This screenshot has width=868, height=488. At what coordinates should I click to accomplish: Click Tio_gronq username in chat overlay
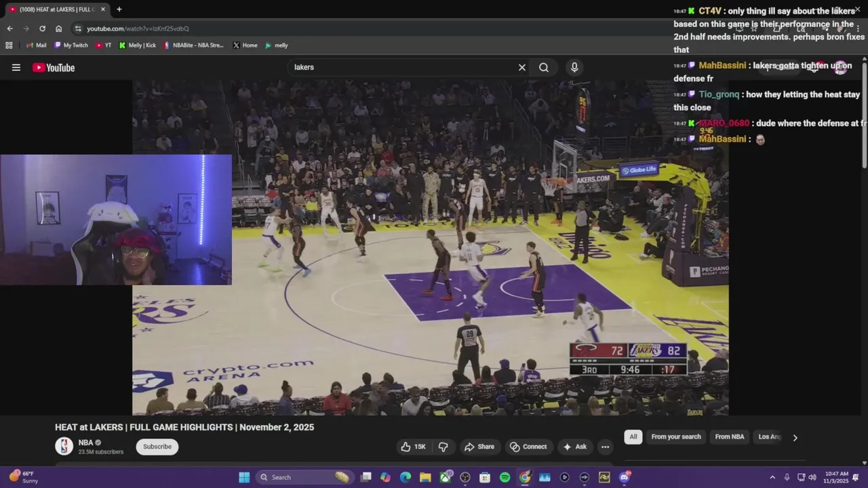click(719, 94)
